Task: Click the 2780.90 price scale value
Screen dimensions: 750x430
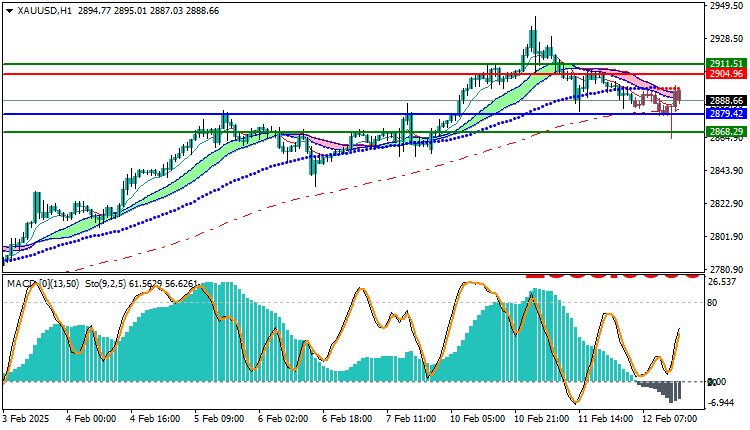Action: pyautogui.click(x=726, y=270)
